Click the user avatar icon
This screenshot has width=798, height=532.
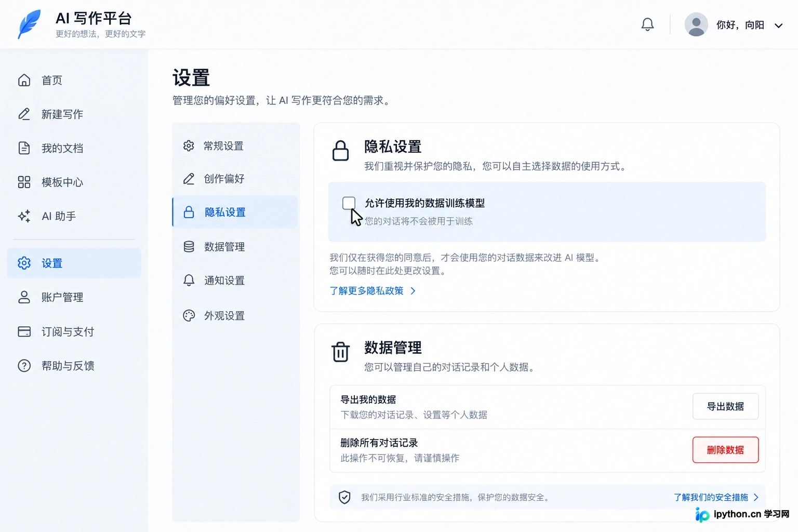click(696, 24)
